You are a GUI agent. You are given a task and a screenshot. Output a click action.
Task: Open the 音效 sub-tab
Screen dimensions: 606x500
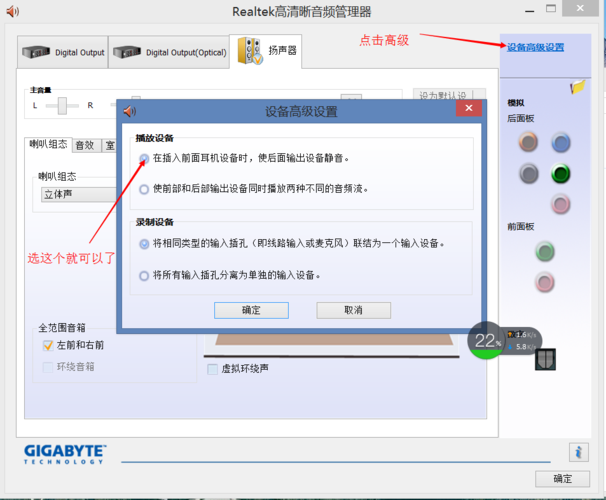coord(86,145)
